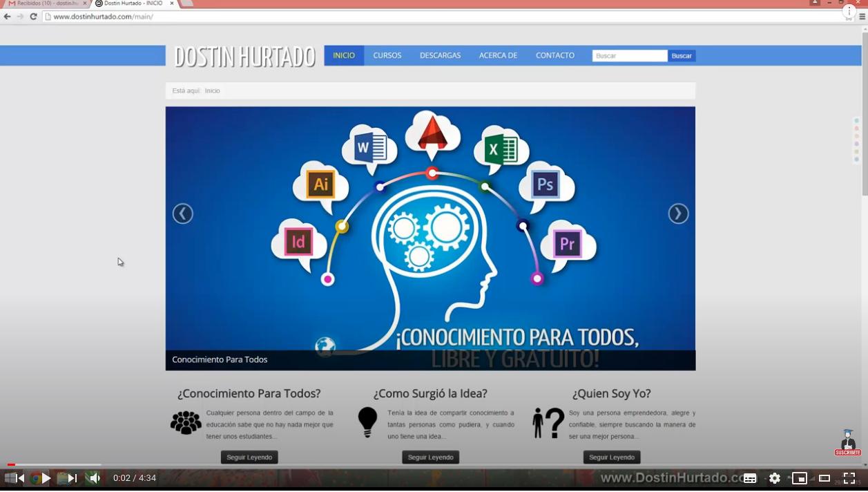The height and width of the screenshot is (492, 868).
Task: Toggle subtitles on the video player
Action: click(x=750, y=478)
